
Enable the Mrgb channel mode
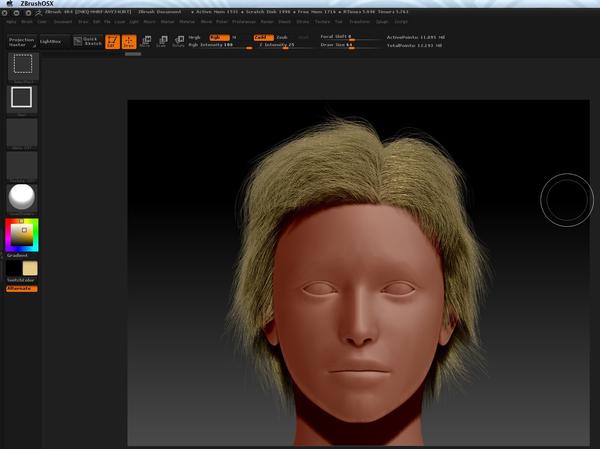(194, 37)
